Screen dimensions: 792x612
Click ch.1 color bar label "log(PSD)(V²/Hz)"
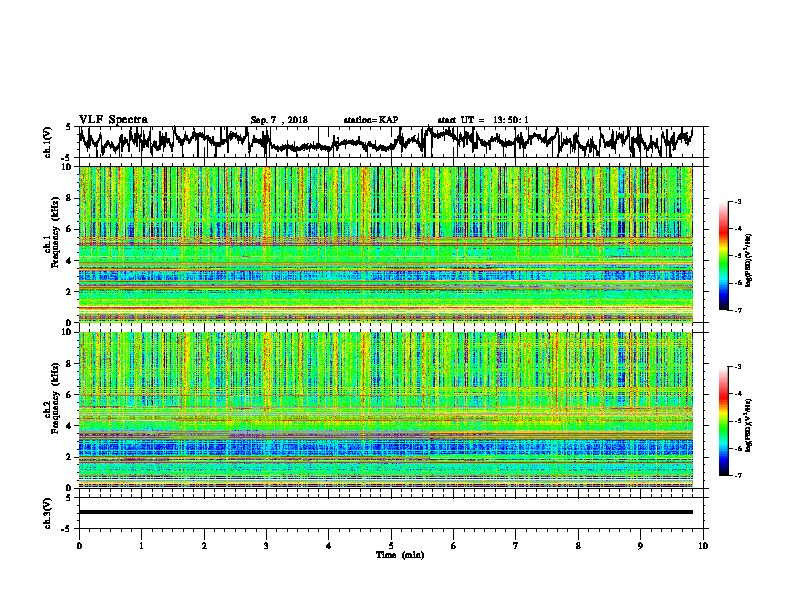coord(749,261)
